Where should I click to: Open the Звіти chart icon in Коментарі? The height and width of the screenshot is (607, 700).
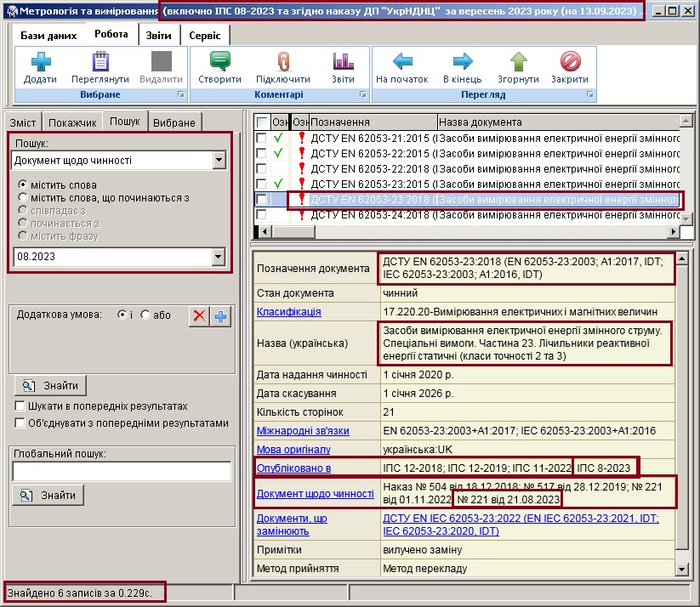pos(343,61)
